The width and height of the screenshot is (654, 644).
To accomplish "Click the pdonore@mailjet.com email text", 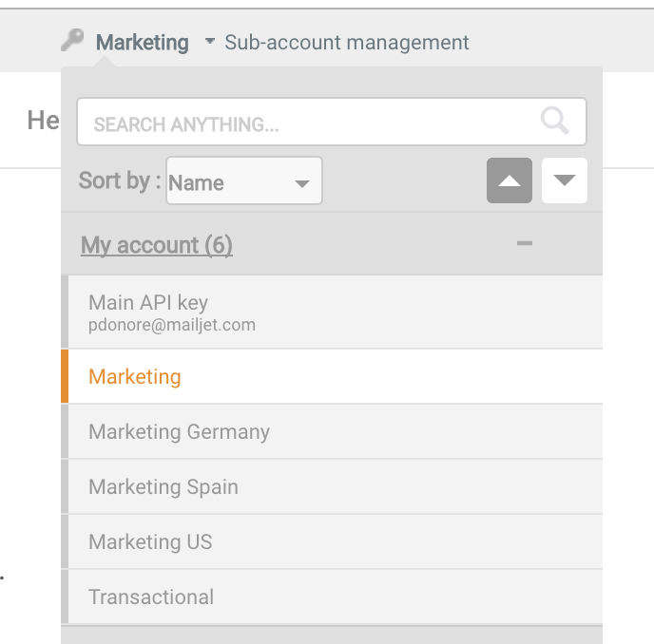I will tap(172, 325).
